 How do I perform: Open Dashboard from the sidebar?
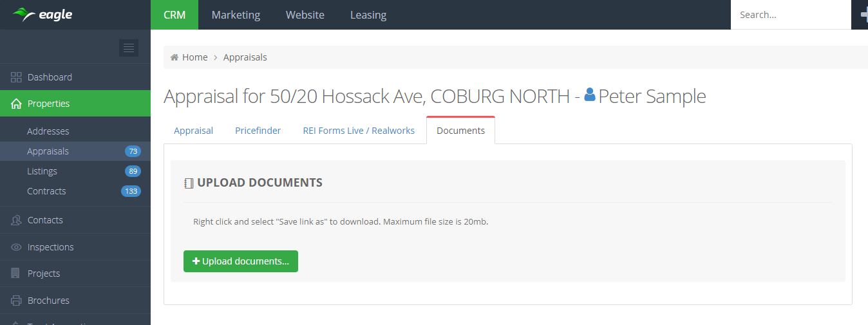50,77
